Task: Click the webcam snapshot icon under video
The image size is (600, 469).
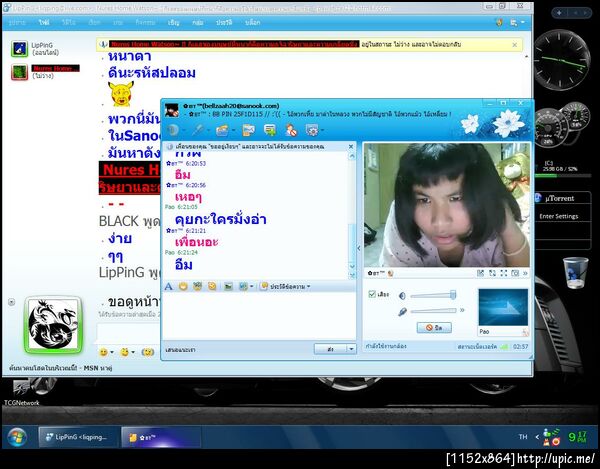Action: pyautogui.click(x=515, y=273)
